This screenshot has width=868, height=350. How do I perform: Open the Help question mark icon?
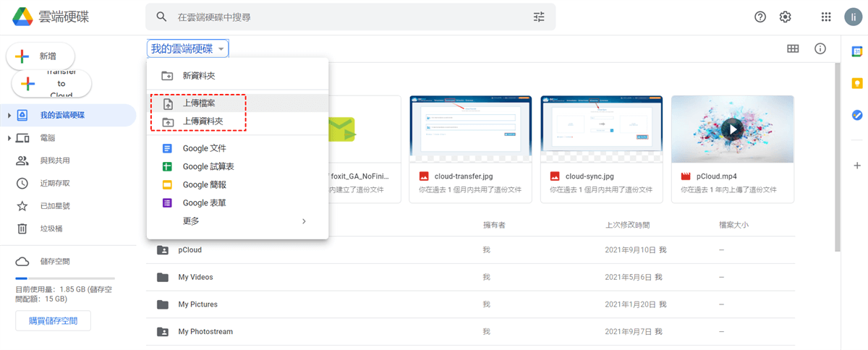[760, 17]
